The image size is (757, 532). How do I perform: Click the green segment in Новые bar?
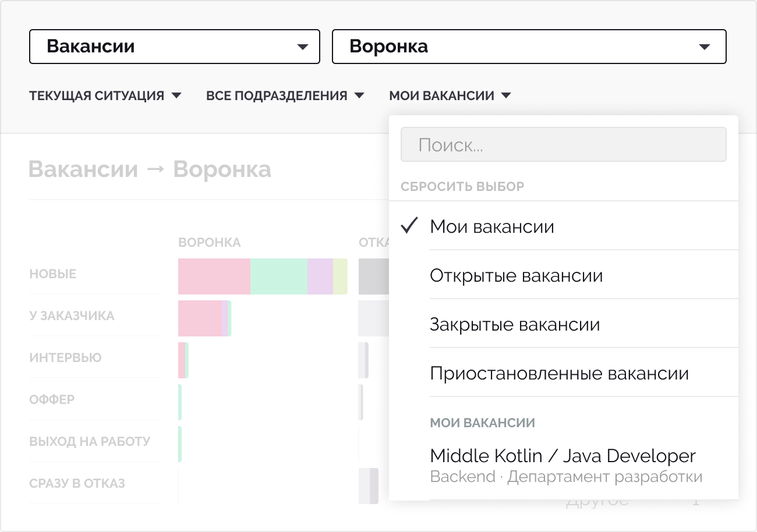278,276
